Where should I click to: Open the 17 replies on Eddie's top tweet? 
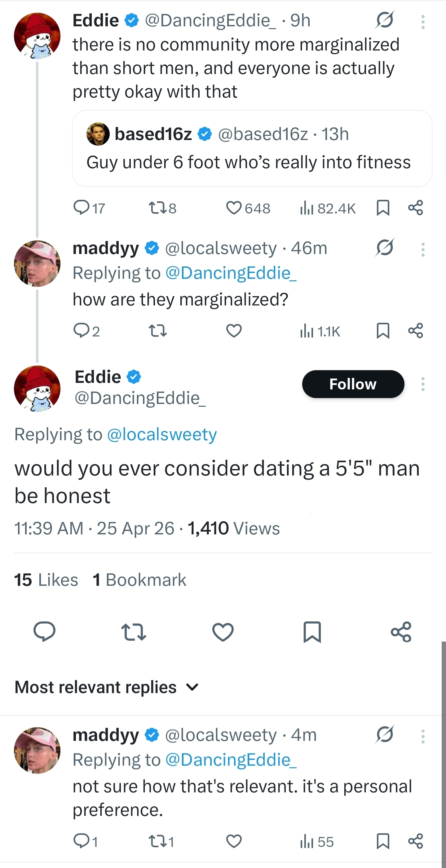89,208
